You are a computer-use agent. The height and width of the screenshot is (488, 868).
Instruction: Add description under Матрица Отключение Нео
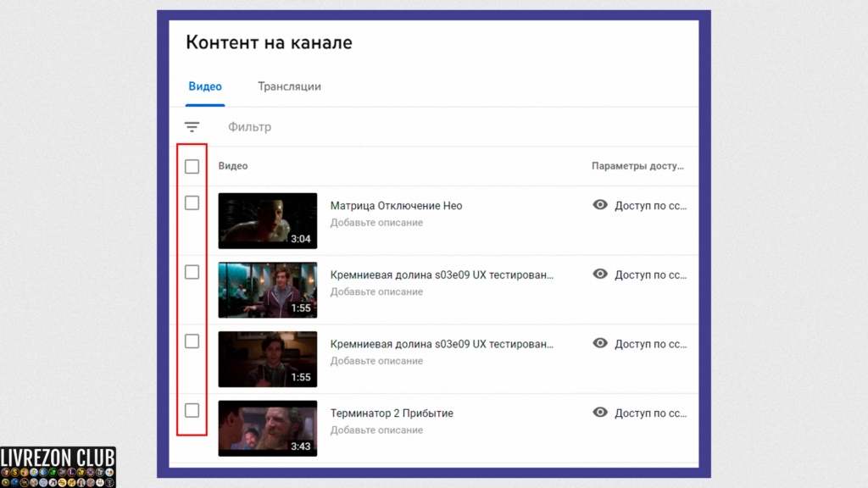point(376,223)
